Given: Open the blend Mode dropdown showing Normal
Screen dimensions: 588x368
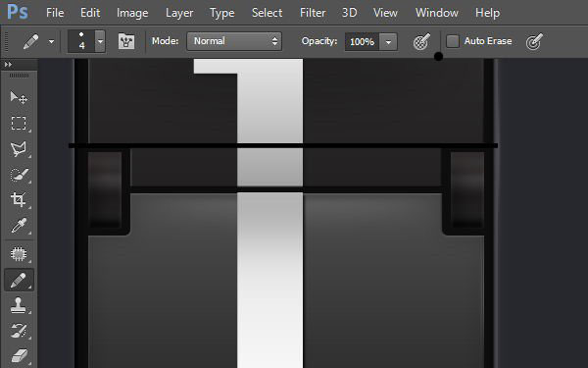Looking at the screenshot, I should (x=234, y=41).
